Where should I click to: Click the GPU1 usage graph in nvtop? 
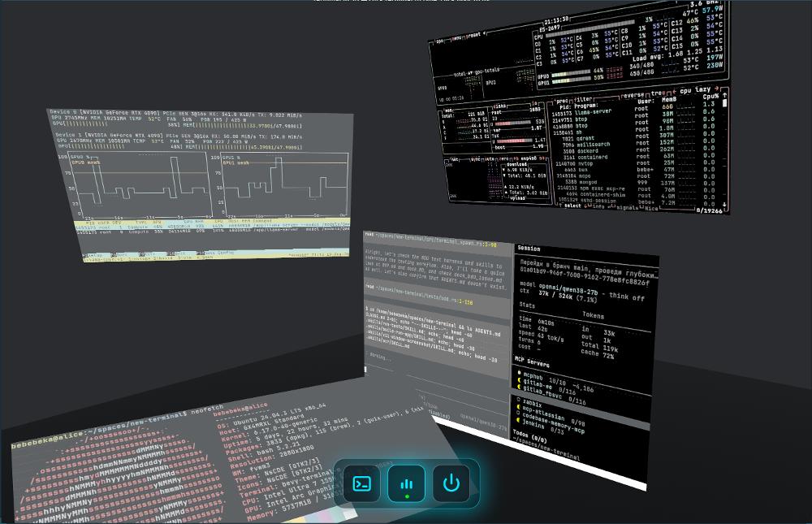[x=285, y=184]
